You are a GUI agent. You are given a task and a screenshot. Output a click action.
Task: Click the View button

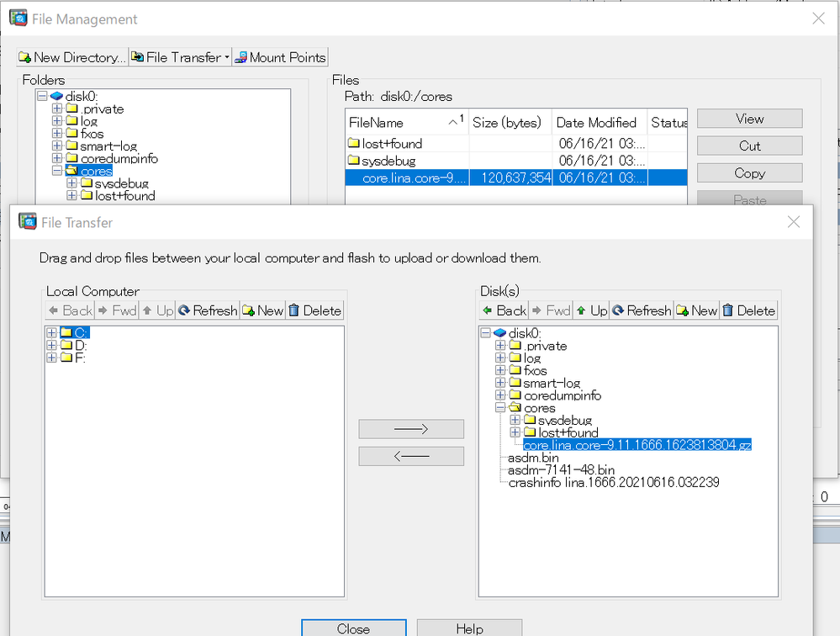coord(749,119)
